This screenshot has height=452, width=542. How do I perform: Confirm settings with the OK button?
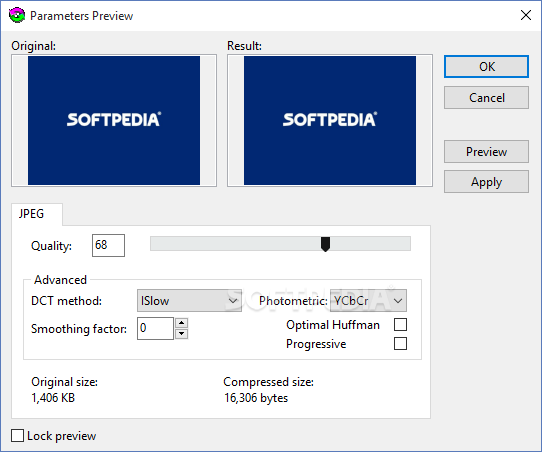[486, 66]
